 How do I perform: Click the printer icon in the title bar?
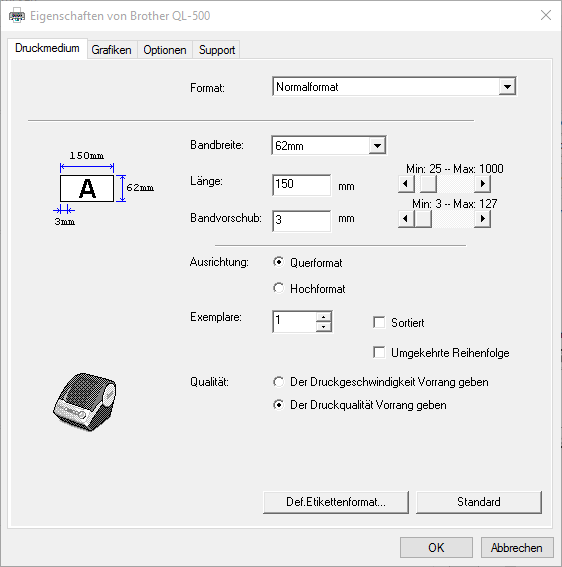tap(17, 16)
